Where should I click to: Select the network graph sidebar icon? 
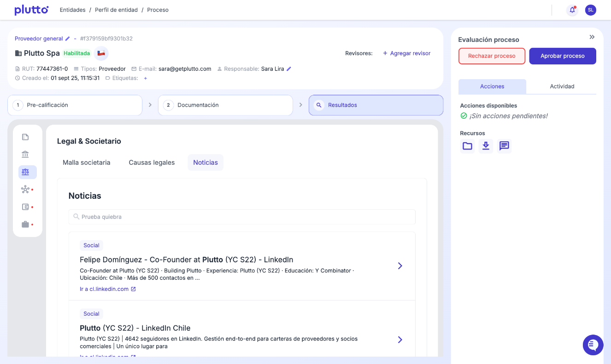(x=25, y=190)
